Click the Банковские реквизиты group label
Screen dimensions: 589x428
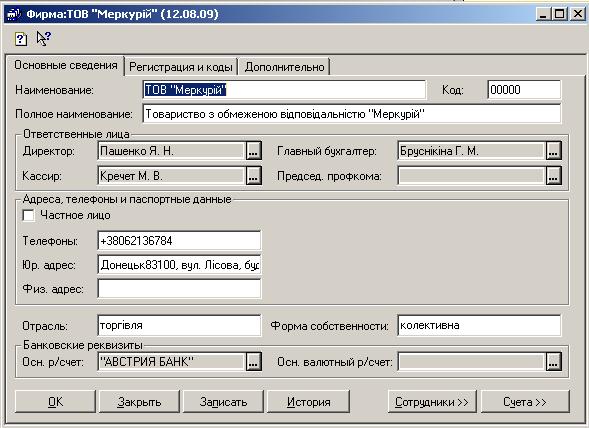point(83,345)
